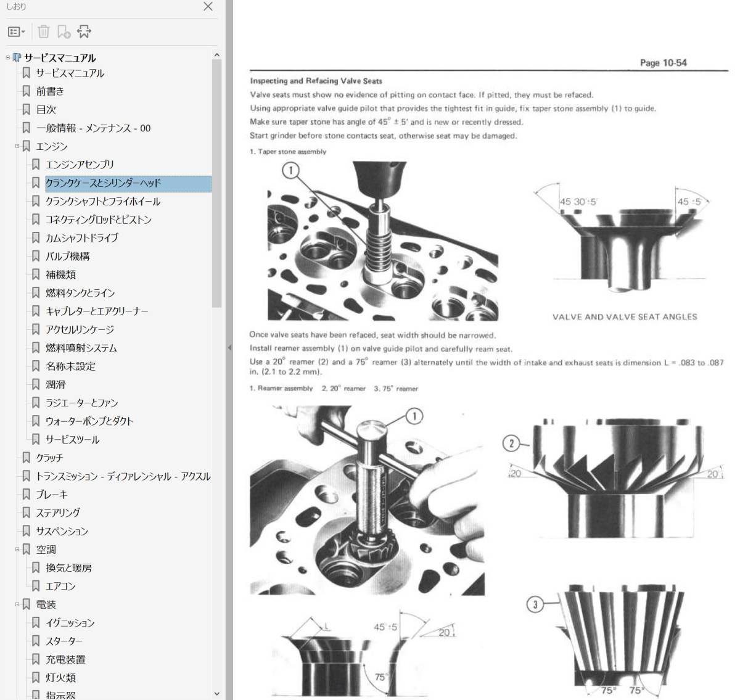Select the 電装 bookmark
This screenshot has height=700, width=740.
tap(46, 604)
